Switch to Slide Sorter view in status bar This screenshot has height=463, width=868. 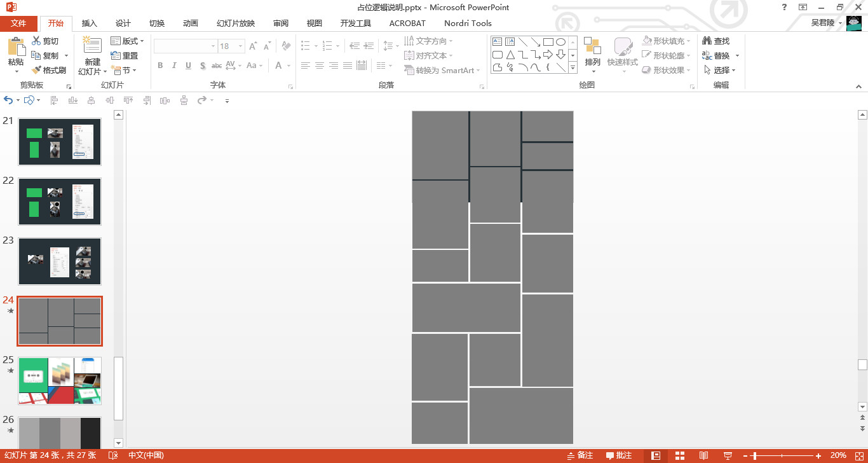pos(680,455)
